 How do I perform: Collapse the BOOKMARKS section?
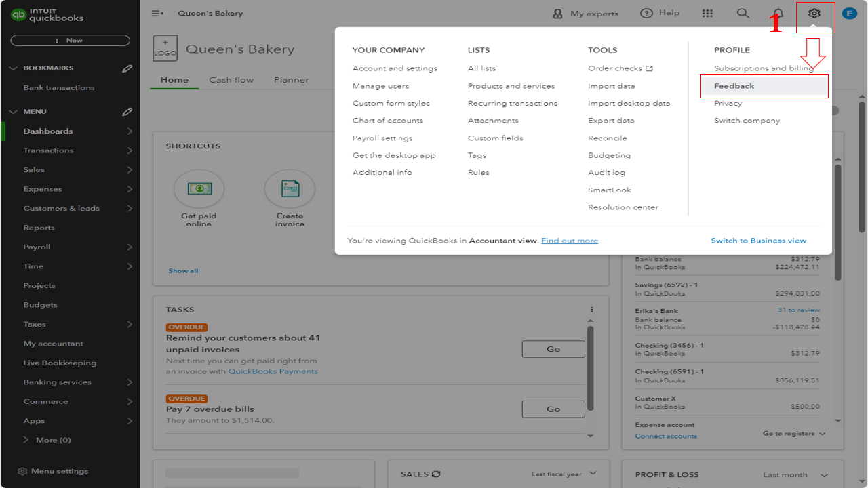click(x=13, y=68)
